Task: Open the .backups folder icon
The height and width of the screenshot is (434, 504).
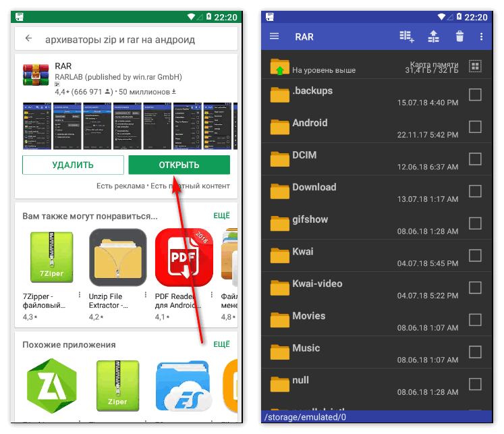Action: tap(279, 95)
